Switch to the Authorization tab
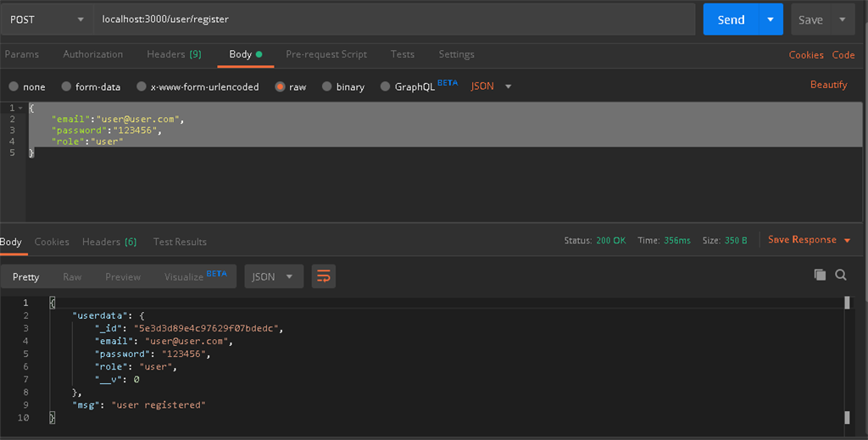The width and height of the screenshot is (868, 440). coord(92,54)
